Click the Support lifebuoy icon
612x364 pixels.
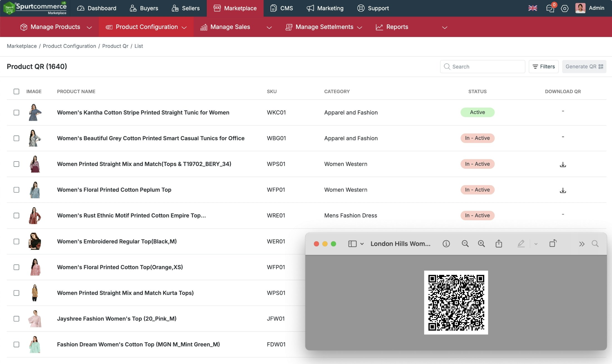(x=361, y=8)
